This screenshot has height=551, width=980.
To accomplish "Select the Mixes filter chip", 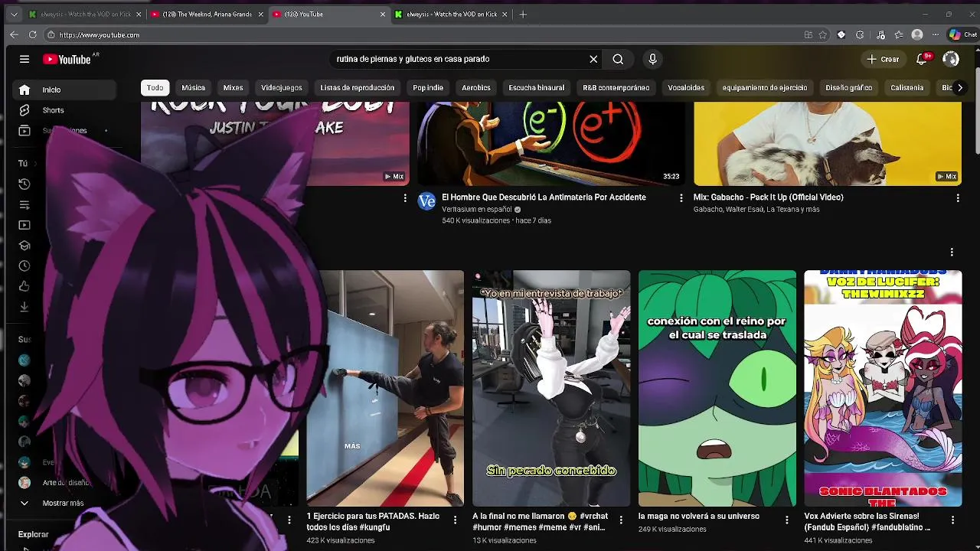I will [x=233, y=87].
